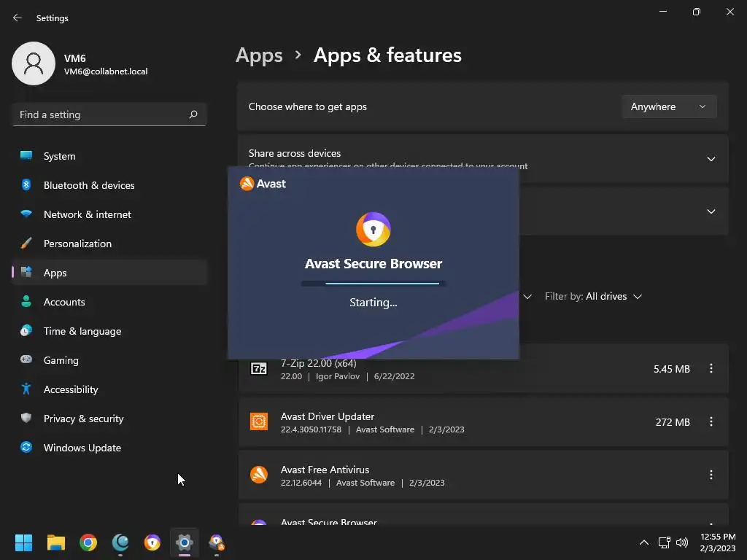Viewport: 747px width, 560px height.
Task: Click the back arrow in Settings
Action: [x=18, y=17]
